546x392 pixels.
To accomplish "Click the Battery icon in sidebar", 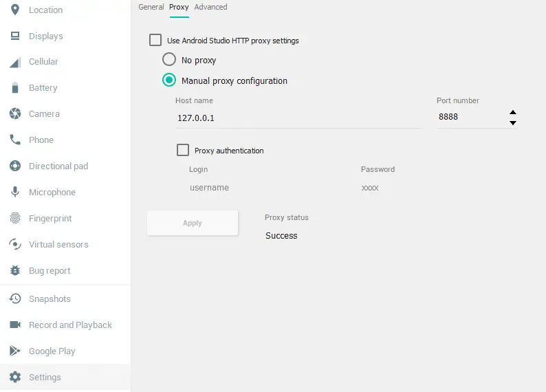I will point(15,88).
